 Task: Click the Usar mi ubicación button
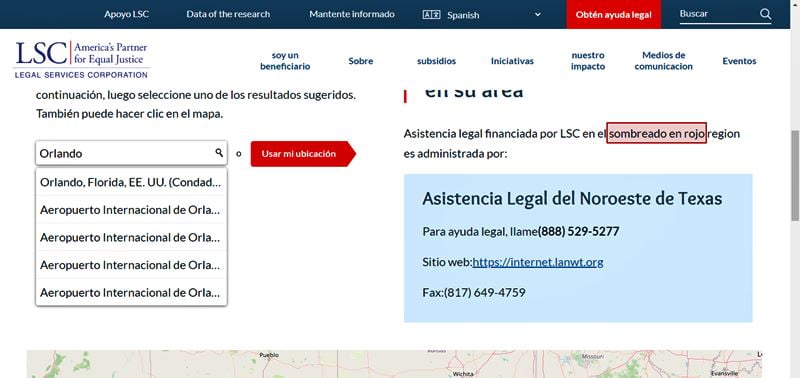tap(303, 154)
